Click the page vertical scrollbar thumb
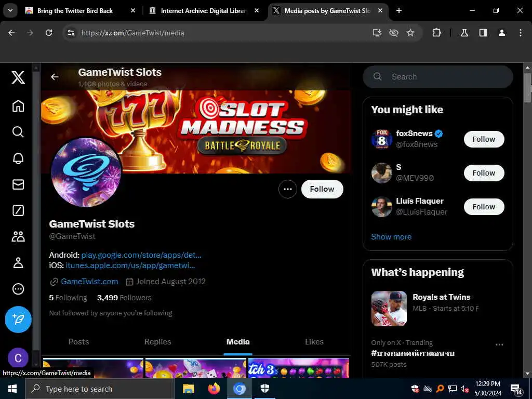The image size is (532, 399). 527,87
